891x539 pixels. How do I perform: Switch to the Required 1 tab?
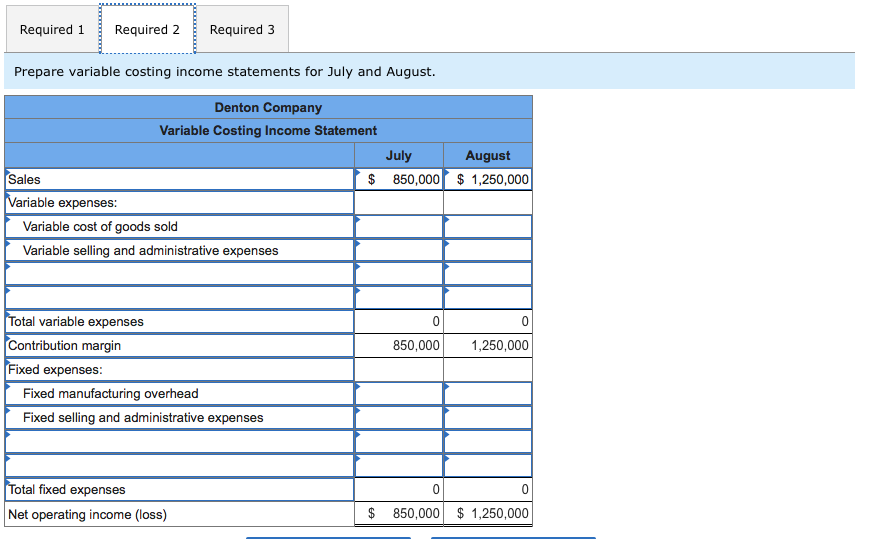[52, 30]
